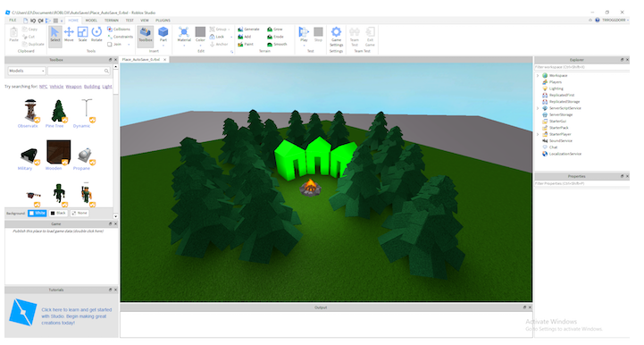
Task: Click the NPC search suggestion
Action: click(43, 87)
